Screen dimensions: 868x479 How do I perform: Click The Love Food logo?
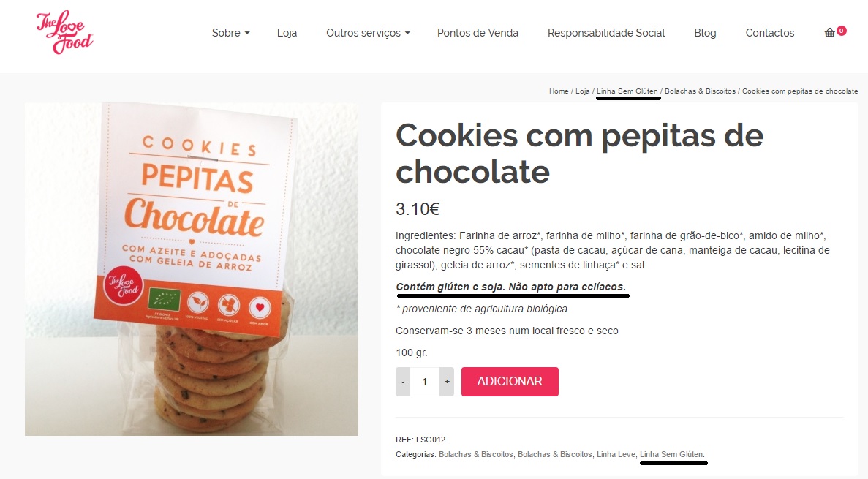click(65, 32)
